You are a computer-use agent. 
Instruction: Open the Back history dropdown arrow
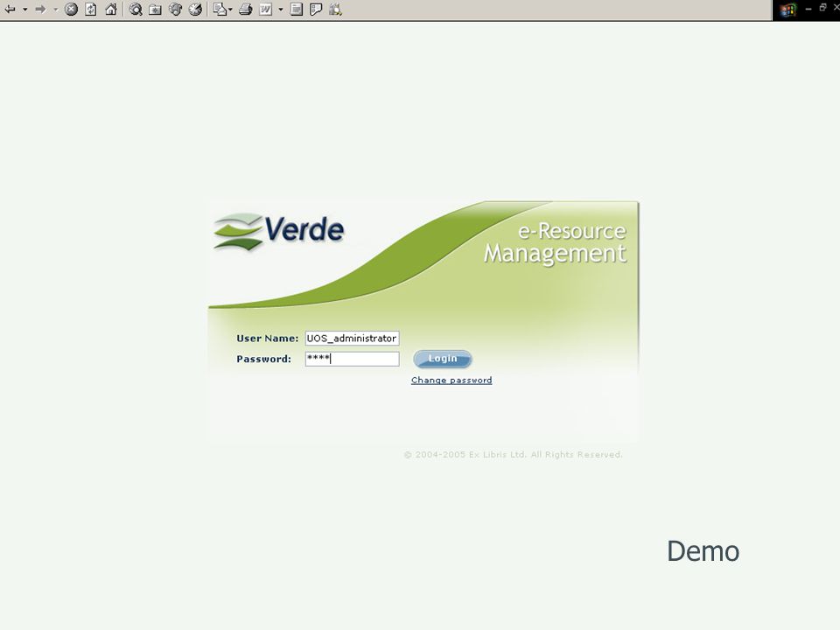click(24, 9)
